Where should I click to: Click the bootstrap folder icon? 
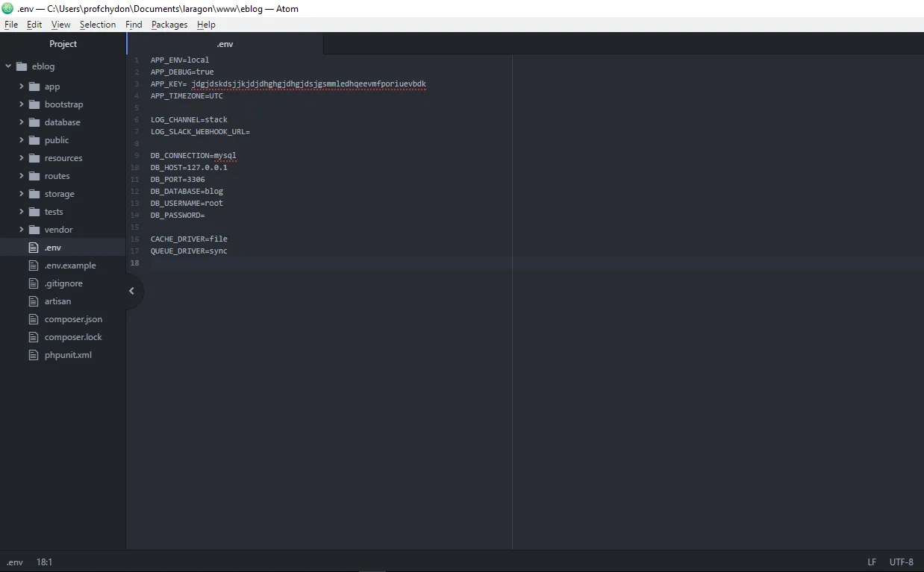point(34,104)
